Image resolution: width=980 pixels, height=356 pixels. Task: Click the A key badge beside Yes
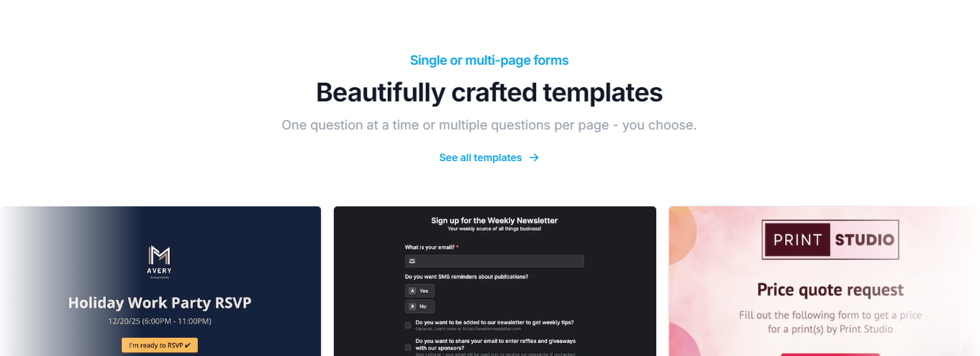(412, 291)
